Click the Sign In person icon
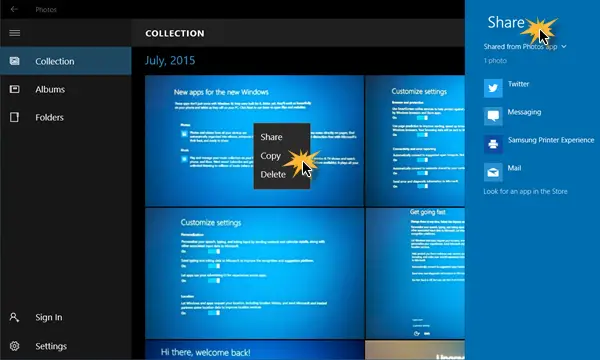600x360 pixels. click(14, 317)
